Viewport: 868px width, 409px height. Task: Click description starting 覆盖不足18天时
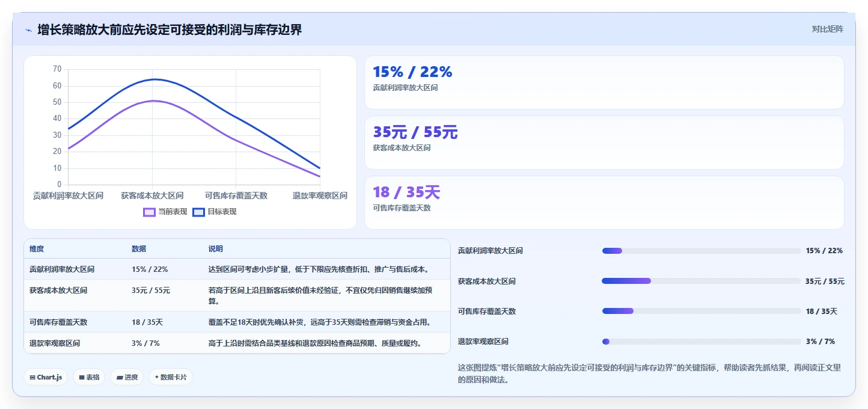pyautogui.click(x=320, y=322)
